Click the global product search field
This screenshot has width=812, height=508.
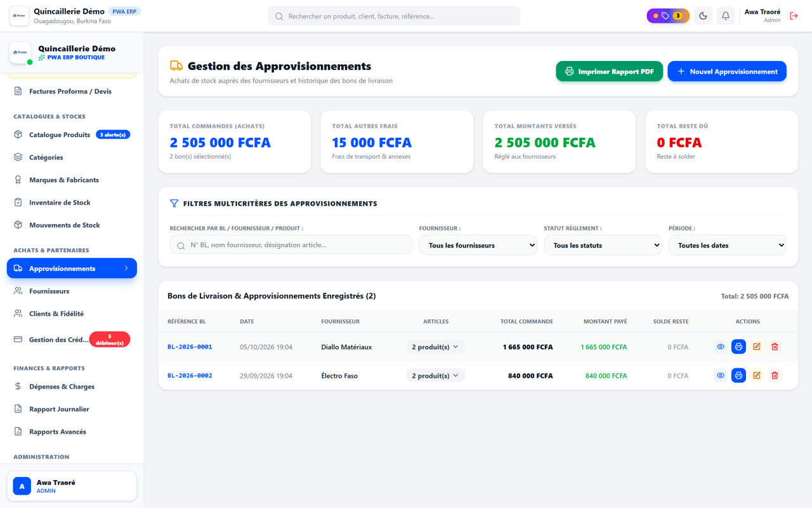coord(394,16)
